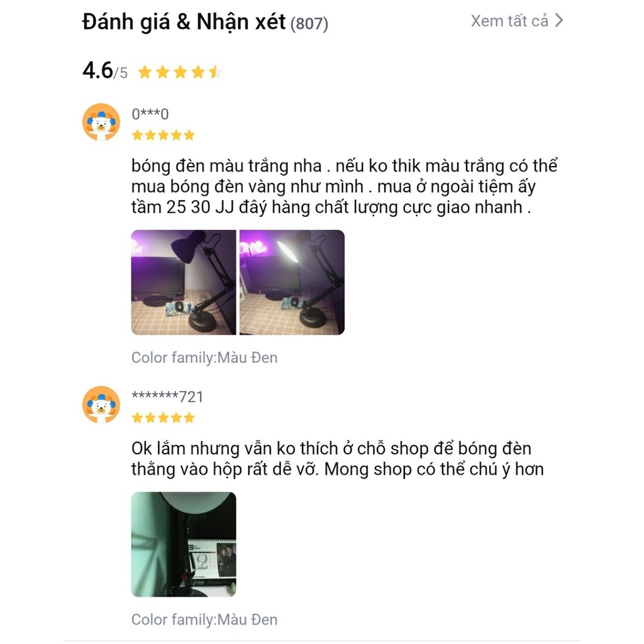Click the Đánh giá & Nhận xét heading
Screen dimensions: 644x644
click(x=184, y=22)
